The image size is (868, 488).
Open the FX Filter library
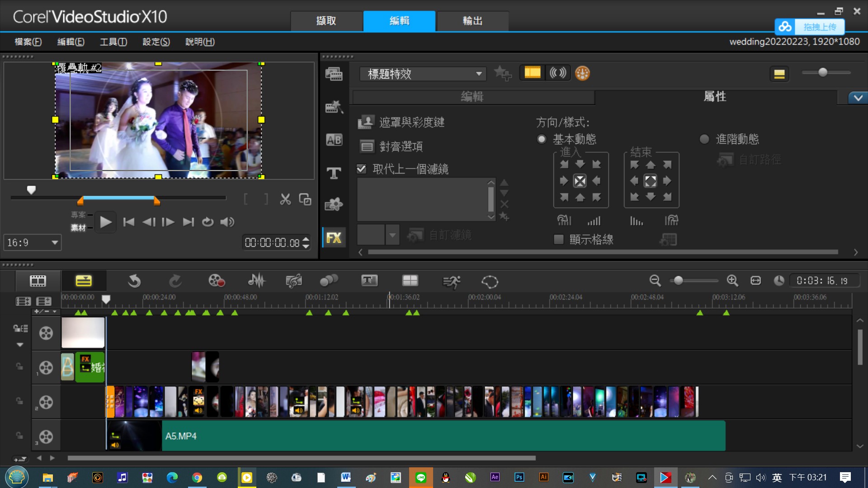pyautogui.click(x=334, y=238)
